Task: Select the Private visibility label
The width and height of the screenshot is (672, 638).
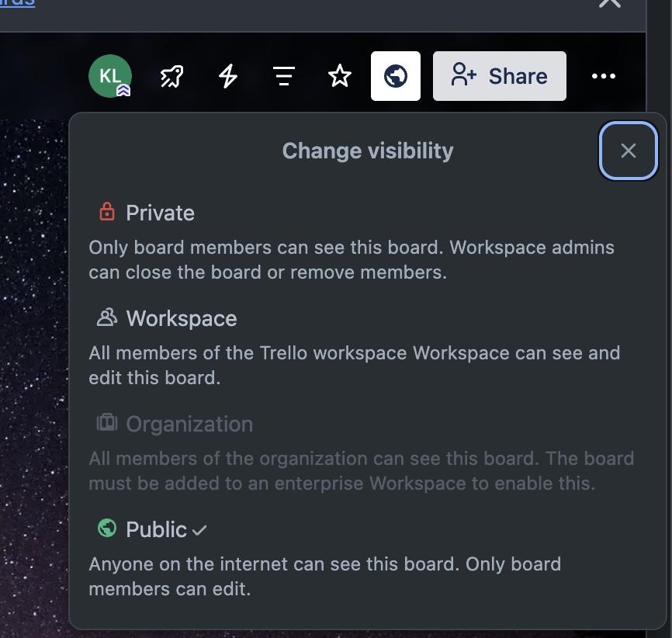Action: point(160,213)
